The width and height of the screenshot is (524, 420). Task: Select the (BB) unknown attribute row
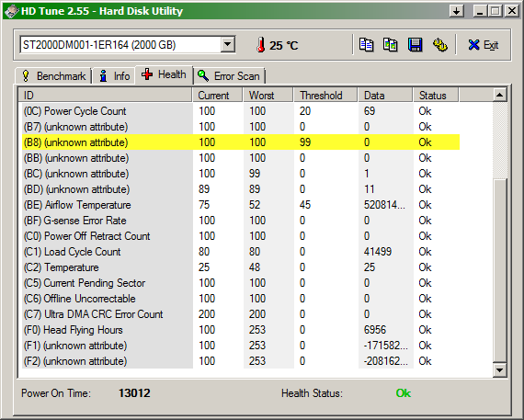coord(241,158)
